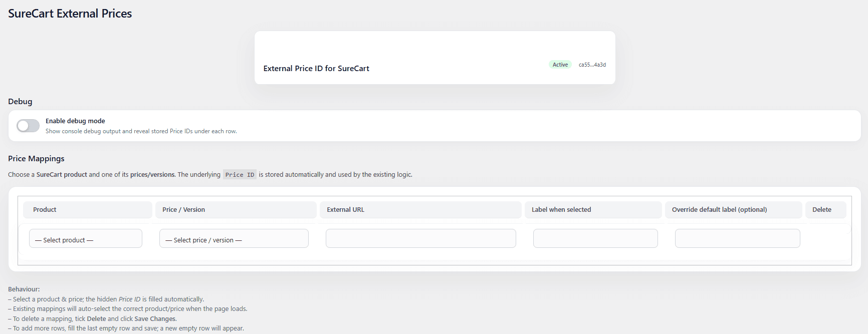Enable the debug mode toggle

(x=28, y=126)
